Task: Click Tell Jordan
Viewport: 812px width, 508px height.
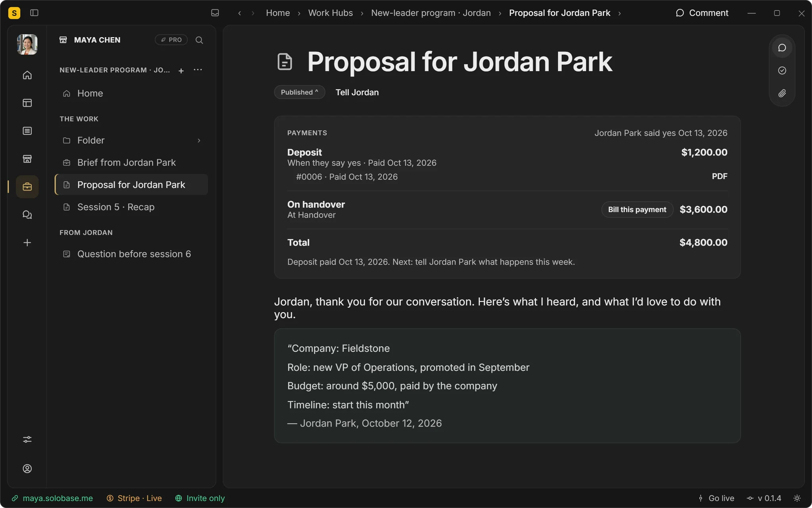Action: point(357,92)
